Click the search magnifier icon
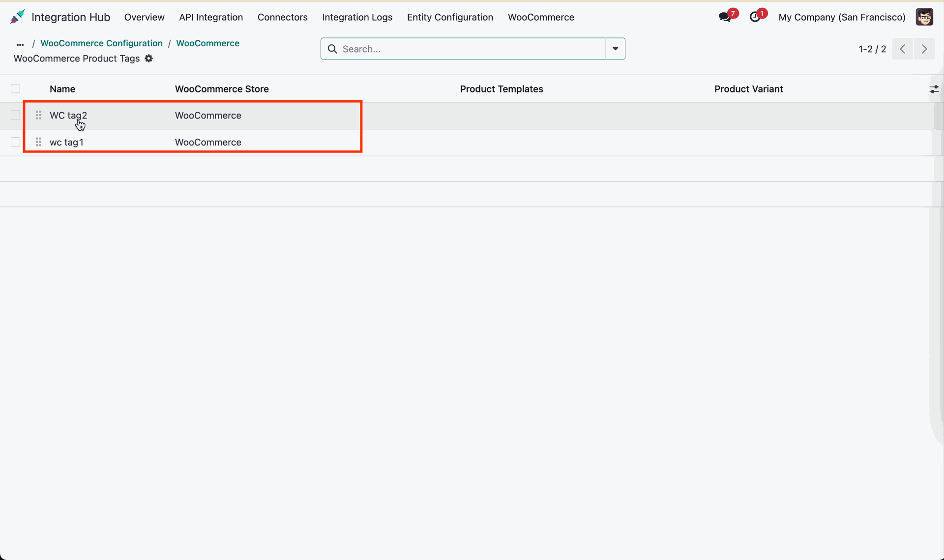The height and width of the screenshot is (560, 944). [x=332, y=49]
